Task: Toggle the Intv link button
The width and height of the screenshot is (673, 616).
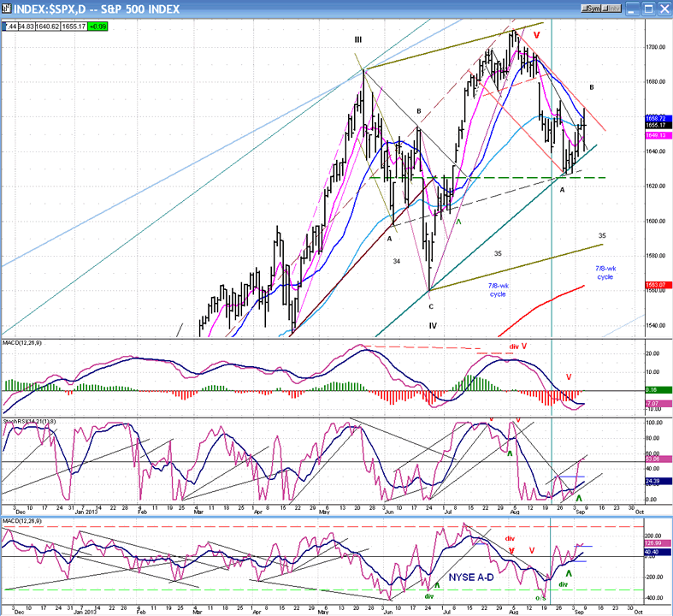Action: pyautogui.click(x=611, y=9)
